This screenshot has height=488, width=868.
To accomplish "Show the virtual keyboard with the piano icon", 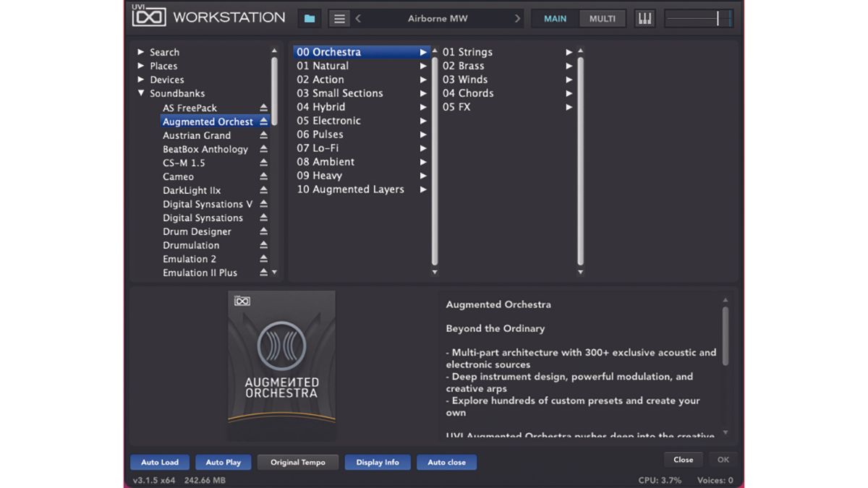I will coord(644,18).
